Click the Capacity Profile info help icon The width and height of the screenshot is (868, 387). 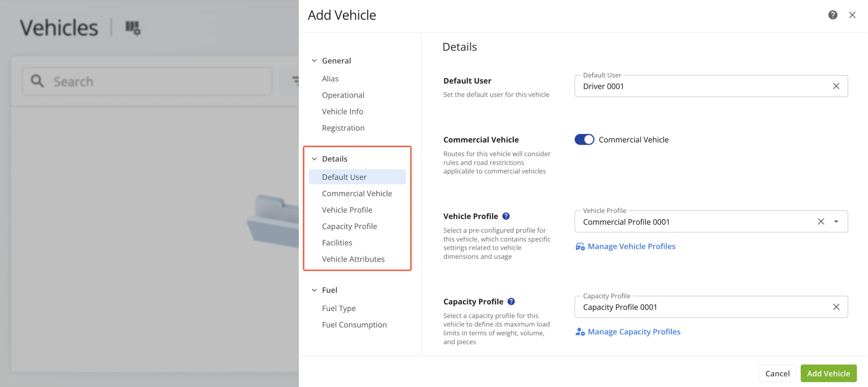pyautogui.click(x=511, y=301)
